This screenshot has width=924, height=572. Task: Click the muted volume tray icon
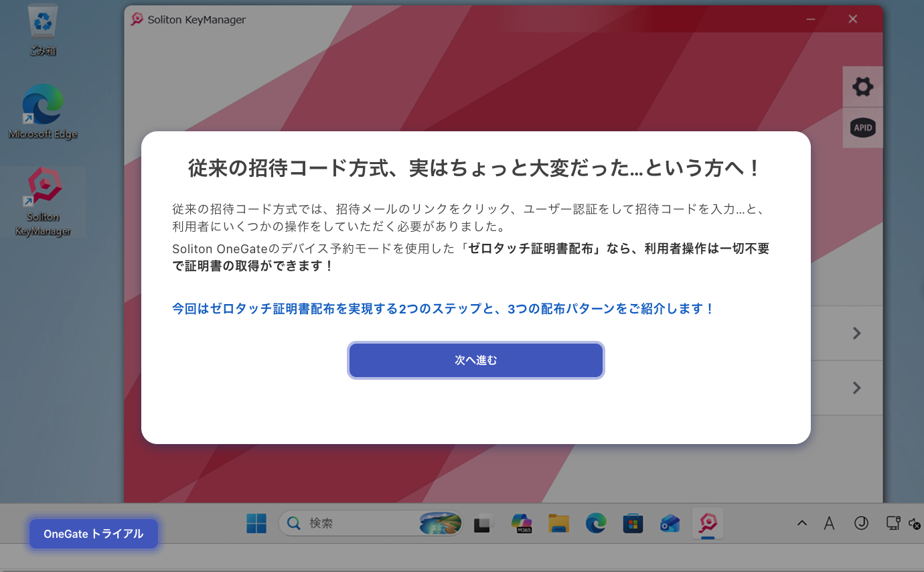[x=915, y=524]
